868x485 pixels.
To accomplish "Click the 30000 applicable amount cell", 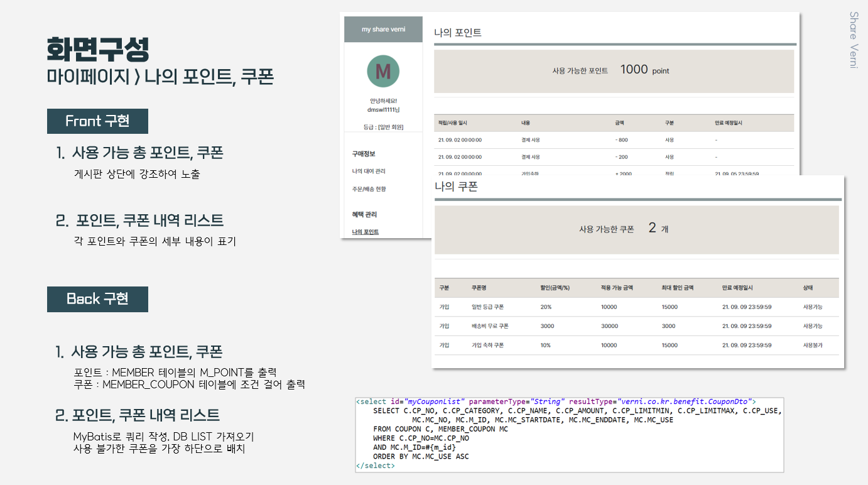I will point(609,326).
